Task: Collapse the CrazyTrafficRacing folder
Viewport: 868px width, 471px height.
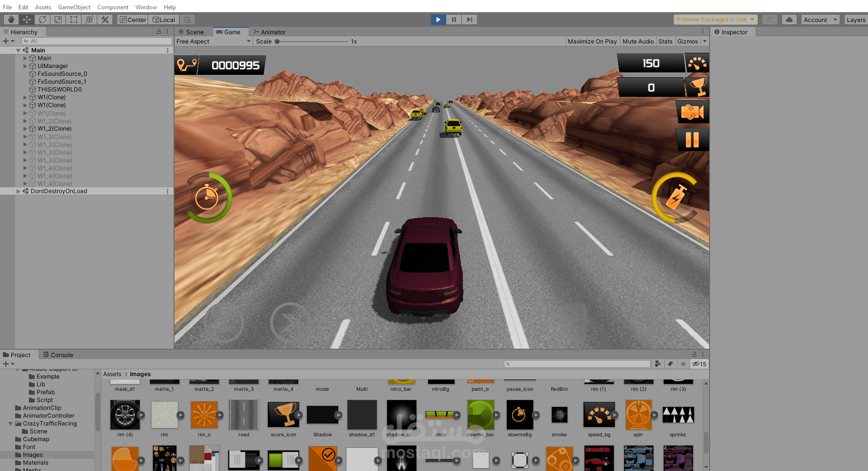Action: [x=11, y=424]
